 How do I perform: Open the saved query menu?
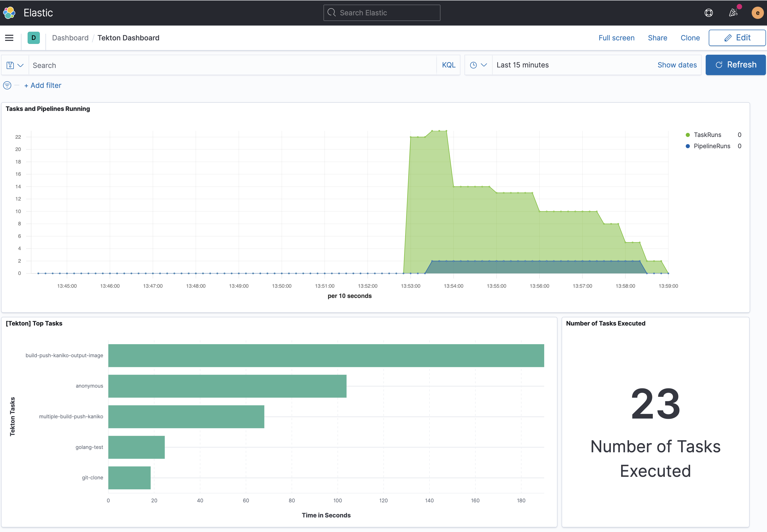tap(15, 65)
